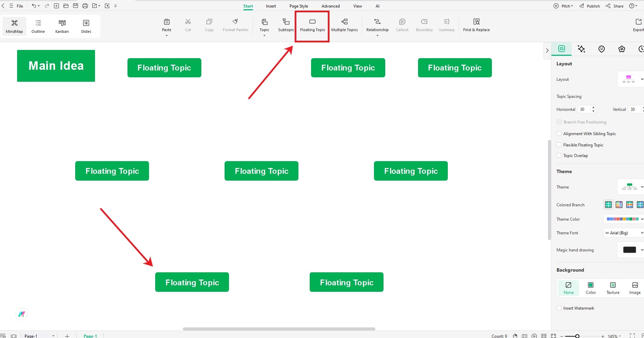Image resolution: width=644 pixels, height=338 pixels.
Task: Open the Kanban view
Action: pos(62,26)
